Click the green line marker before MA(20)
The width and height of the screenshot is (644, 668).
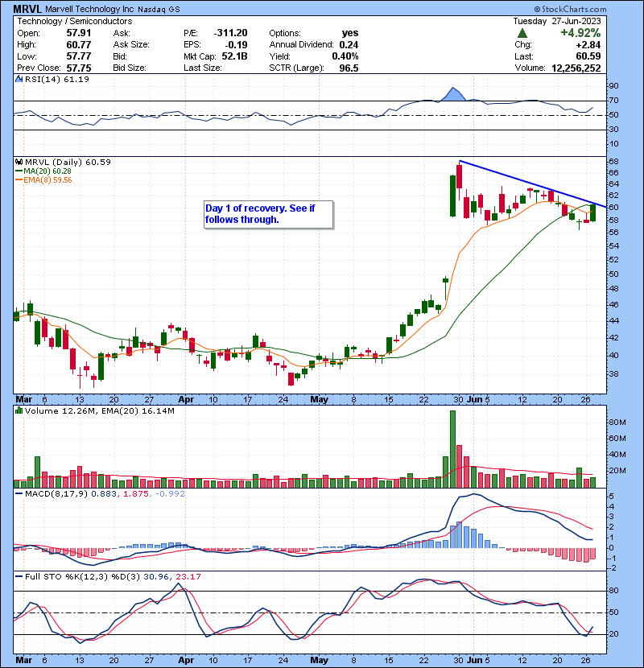pos(19,171)
